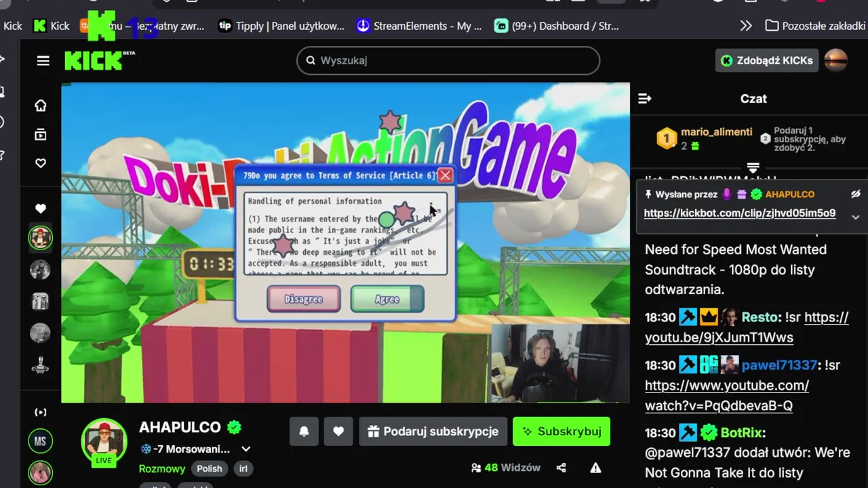Viewport: 868px width, 488px height.
Task: Click the share stream icon
Action: 561,468
